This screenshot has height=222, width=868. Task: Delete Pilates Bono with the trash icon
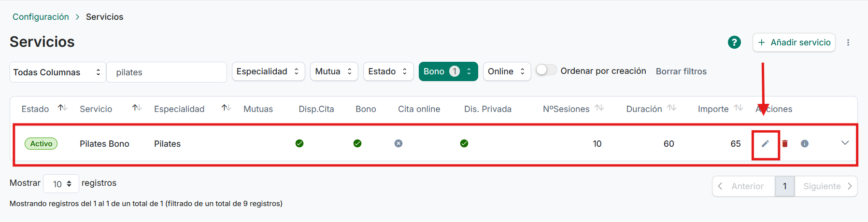[x=785, y=144]
